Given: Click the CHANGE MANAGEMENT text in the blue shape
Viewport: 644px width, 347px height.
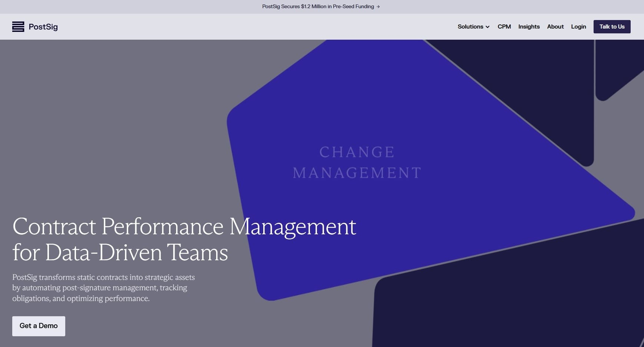Looking at the screenshot, I should click(357, 162).
